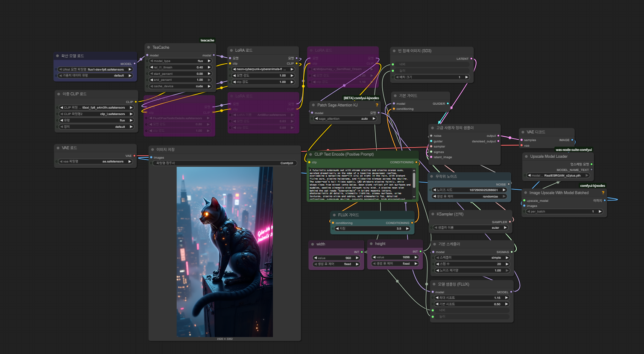
Task: Click comfyui-kjnodes badge above Image Upscale node
Action: point(592,186)
